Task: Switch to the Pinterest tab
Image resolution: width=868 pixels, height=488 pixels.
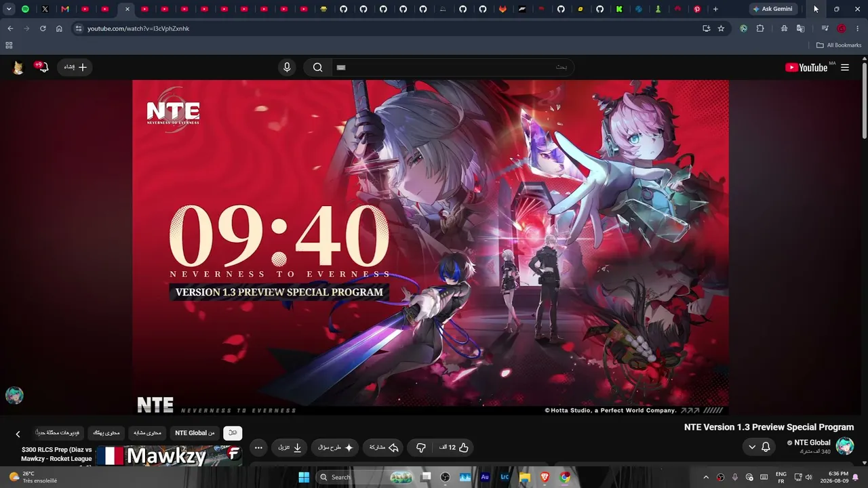Action: (x=697, y=9)
